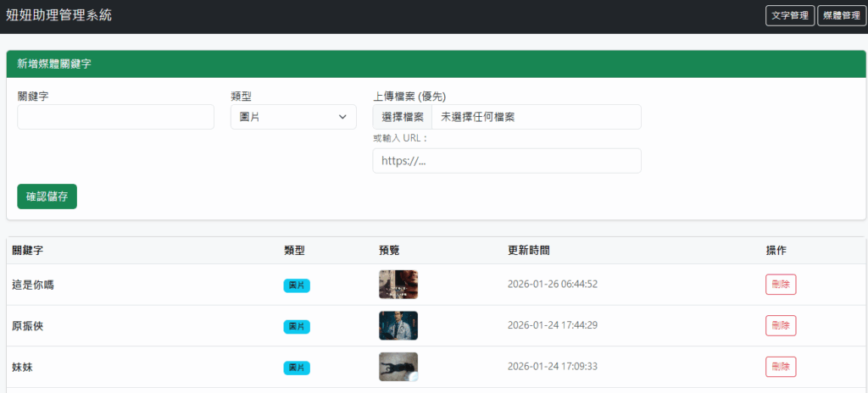Screen dimensions: 868x393
Task: Open preview thumbnail for 這是你嗎
Action: coord(398,285)
